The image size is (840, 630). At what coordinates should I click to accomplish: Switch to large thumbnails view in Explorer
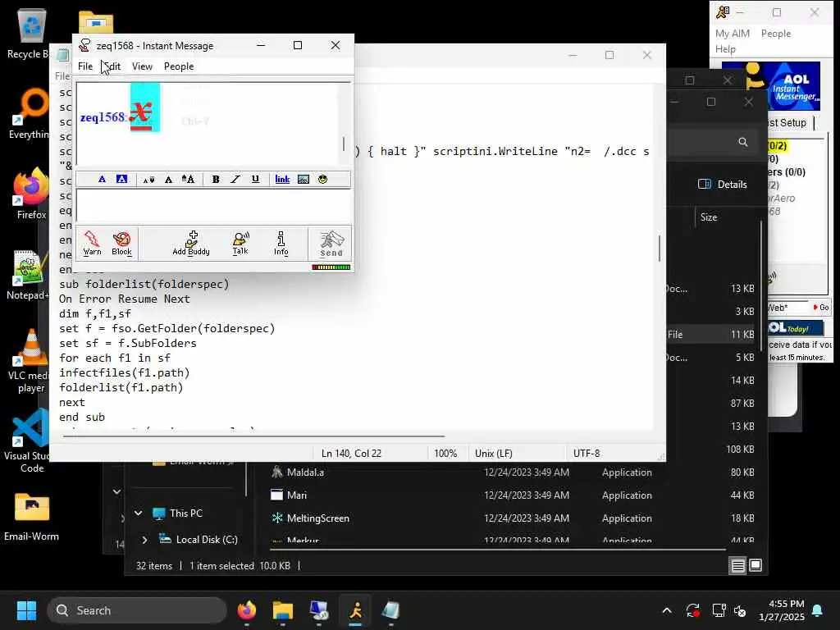756,565
